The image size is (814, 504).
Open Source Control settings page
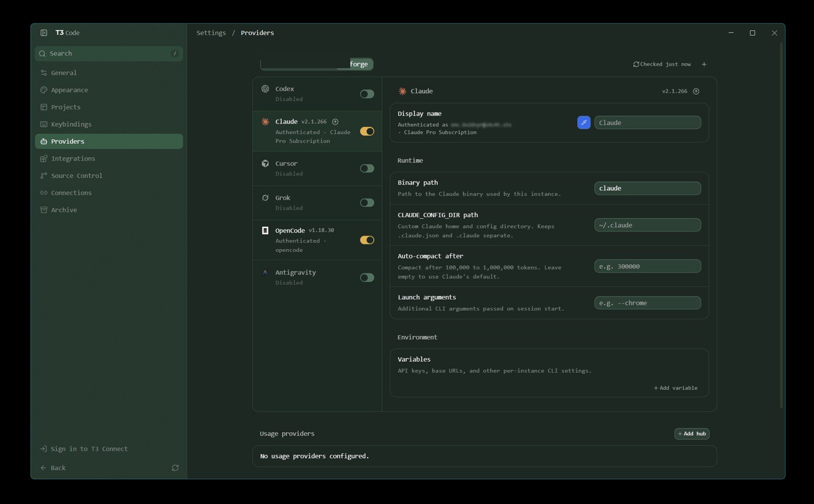click(109, 175)
